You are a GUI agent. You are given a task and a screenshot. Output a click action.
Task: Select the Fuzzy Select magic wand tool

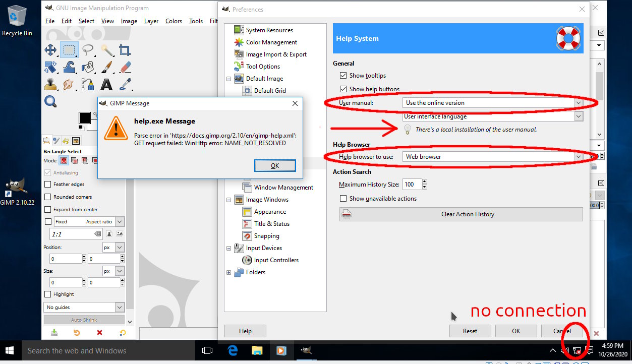[106, 49]
